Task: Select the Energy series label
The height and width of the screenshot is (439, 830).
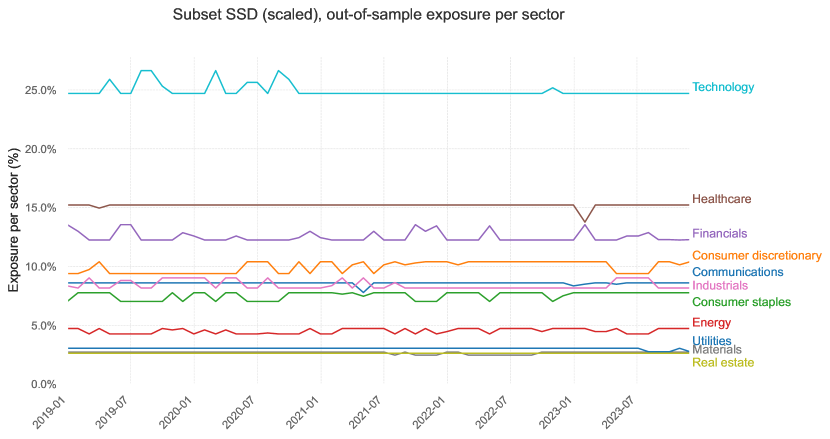Action: (x=710, y=323)
